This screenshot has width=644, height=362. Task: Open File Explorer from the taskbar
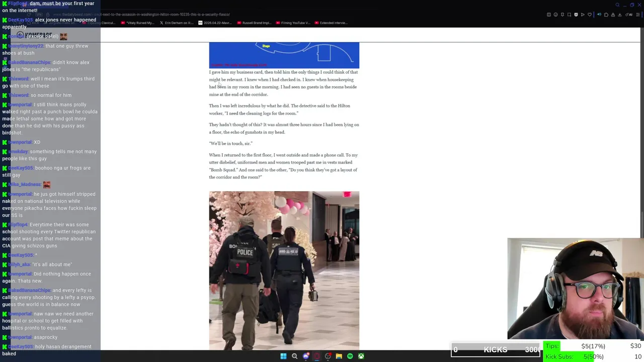(339, 356)
